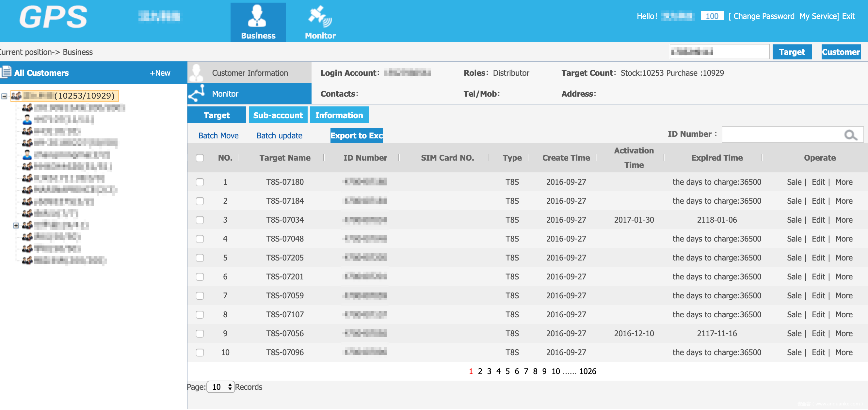Click the GPS logo
868x410 pixels.
point(53,17)
